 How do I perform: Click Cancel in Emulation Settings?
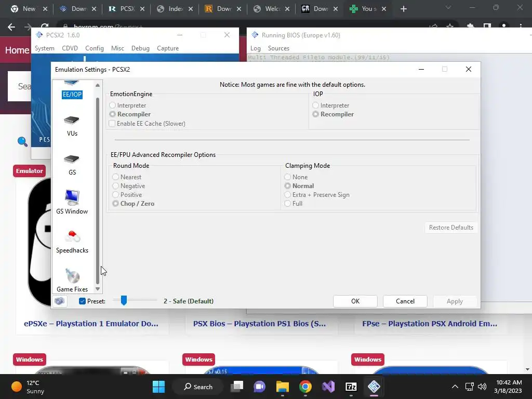point(405,301)
